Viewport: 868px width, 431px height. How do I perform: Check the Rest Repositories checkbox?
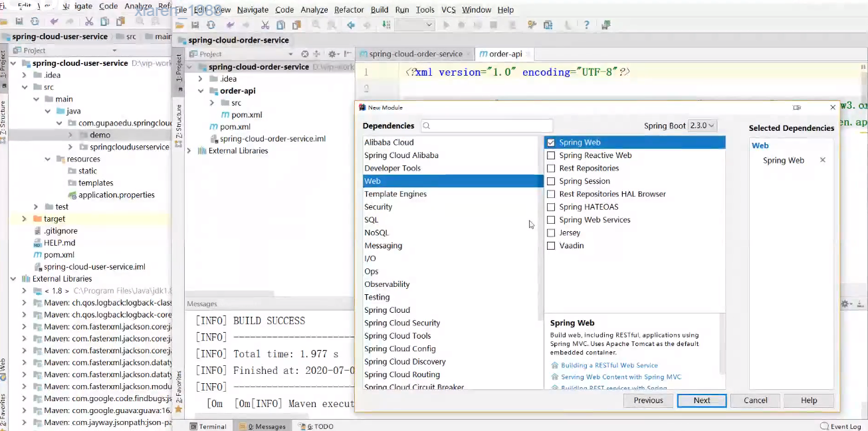click(550, 169)
